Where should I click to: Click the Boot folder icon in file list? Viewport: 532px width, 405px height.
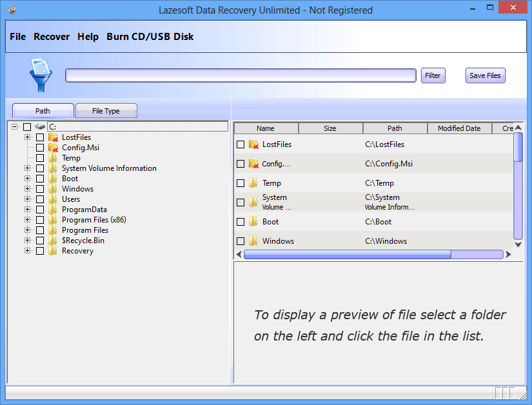pos(253,221)
